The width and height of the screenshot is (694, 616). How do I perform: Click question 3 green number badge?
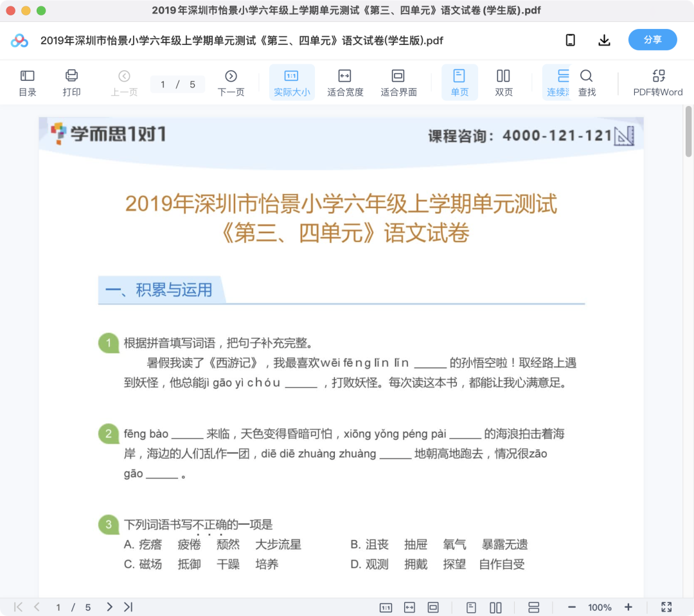[109, 525]
